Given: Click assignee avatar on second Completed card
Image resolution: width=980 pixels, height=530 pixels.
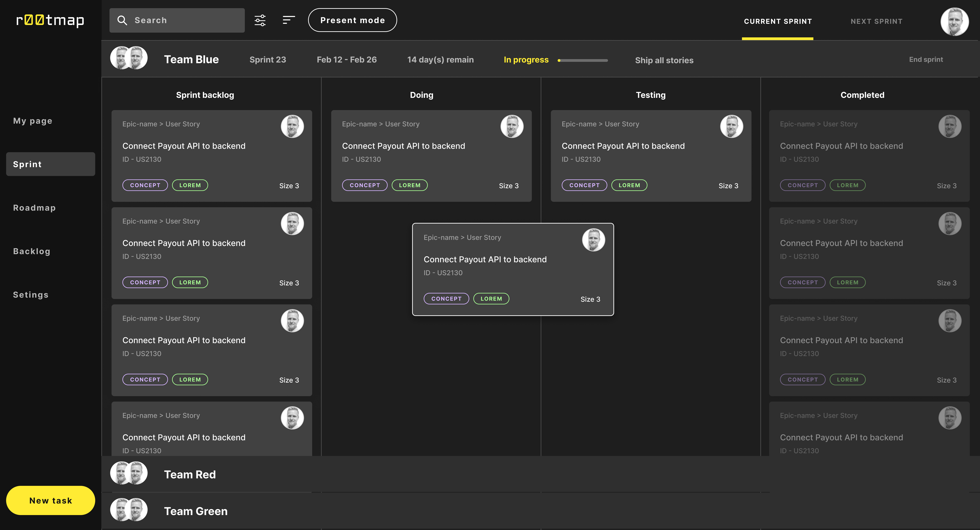Looking at the screenshot, I should [950, 224].
